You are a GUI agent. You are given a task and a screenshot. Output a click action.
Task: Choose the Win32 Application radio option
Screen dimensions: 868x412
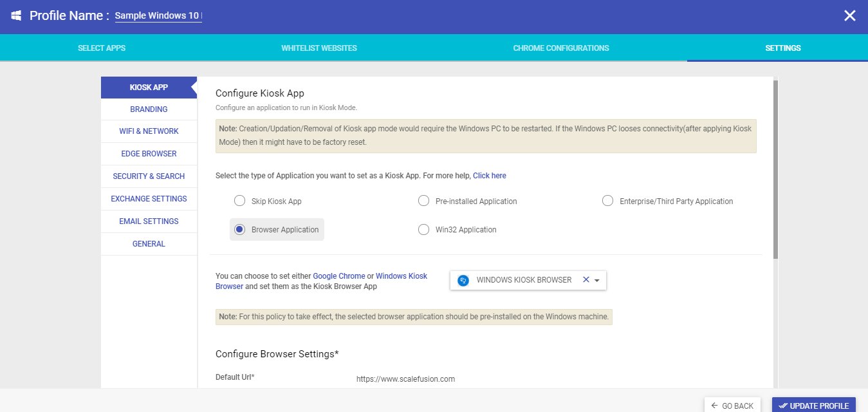tap(423, 229)
